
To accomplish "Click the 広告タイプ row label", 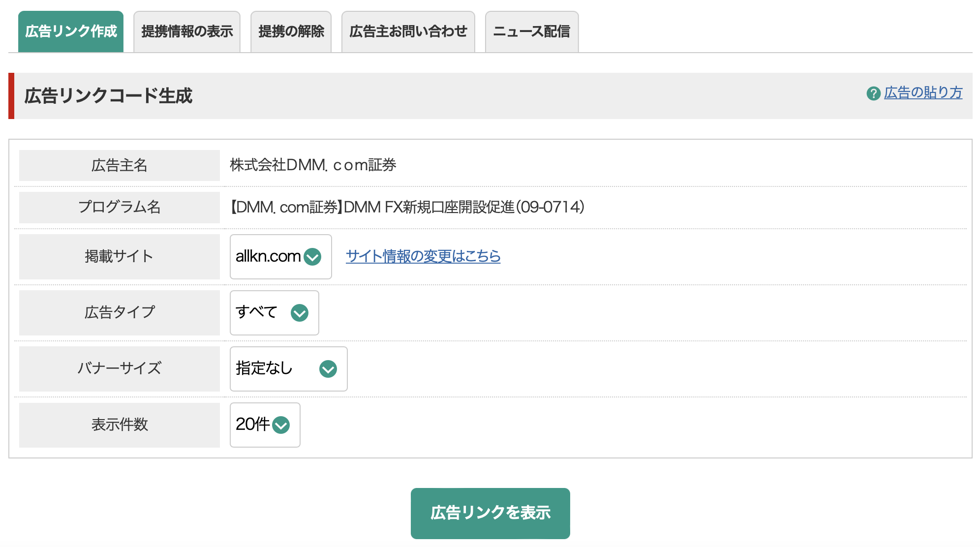I will point(120,312).
